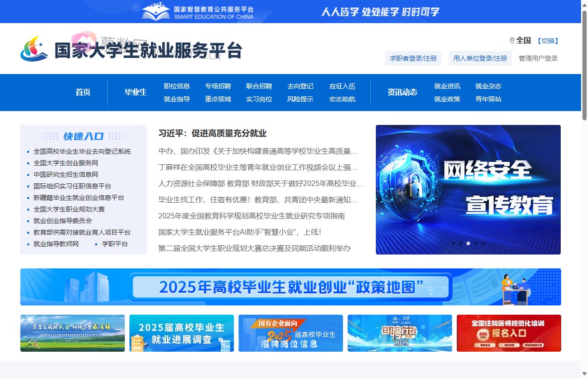This screenshot has height=379, width=588.
Task: Click the 用人单位登录/注册 button
Action: [x=480, y=58]
